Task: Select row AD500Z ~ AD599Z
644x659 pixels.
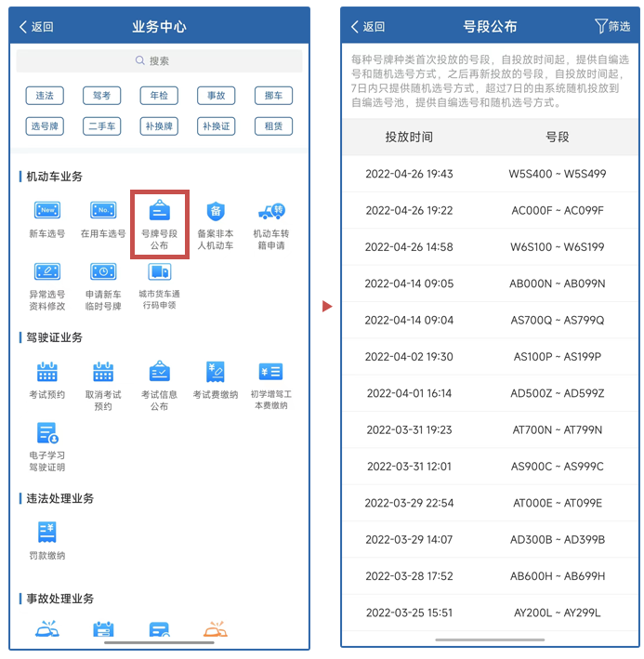Action: coord(491,393)
